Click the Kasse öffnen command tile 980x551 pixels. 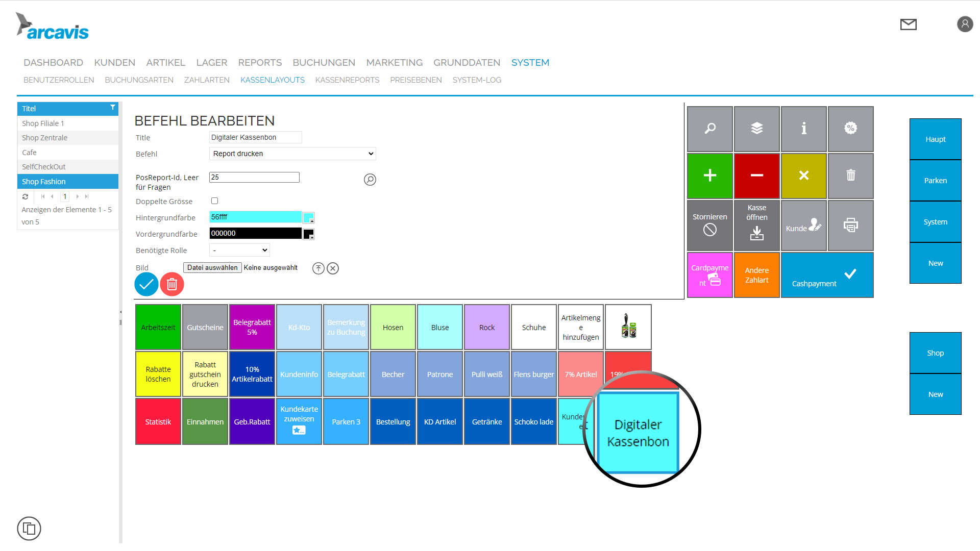(x=756, y=225)
